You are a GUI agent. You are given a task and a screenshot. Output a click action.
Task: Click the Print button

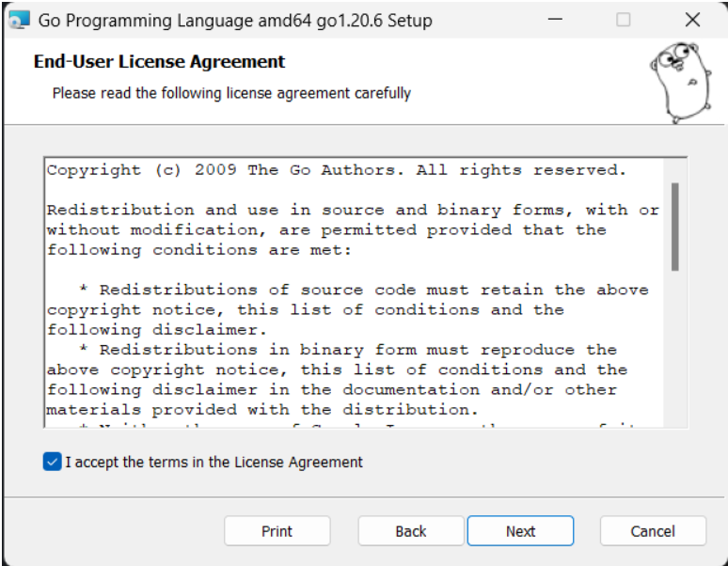pos(277,530)
